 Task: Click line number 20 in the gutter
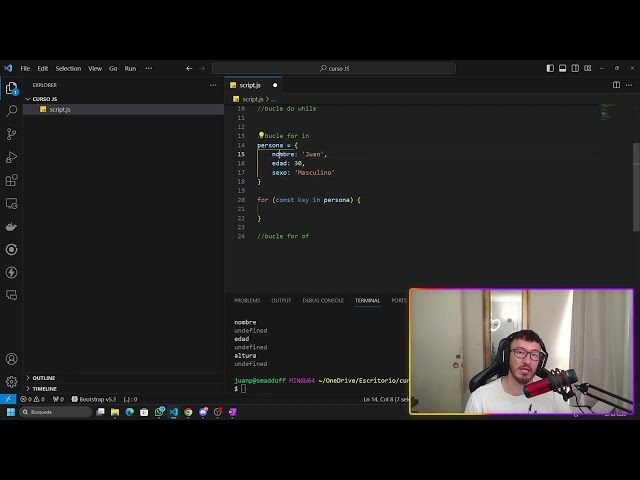(x=241, y=200)
